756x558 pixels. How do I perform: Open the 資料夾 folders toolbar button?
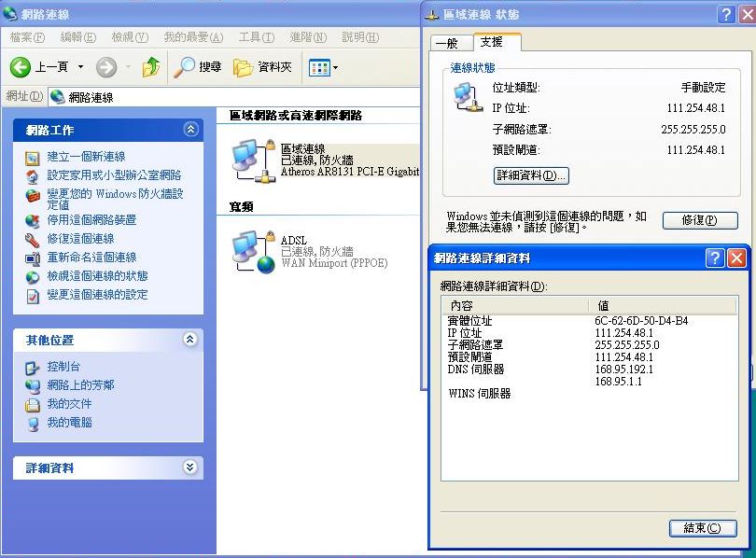262,67
